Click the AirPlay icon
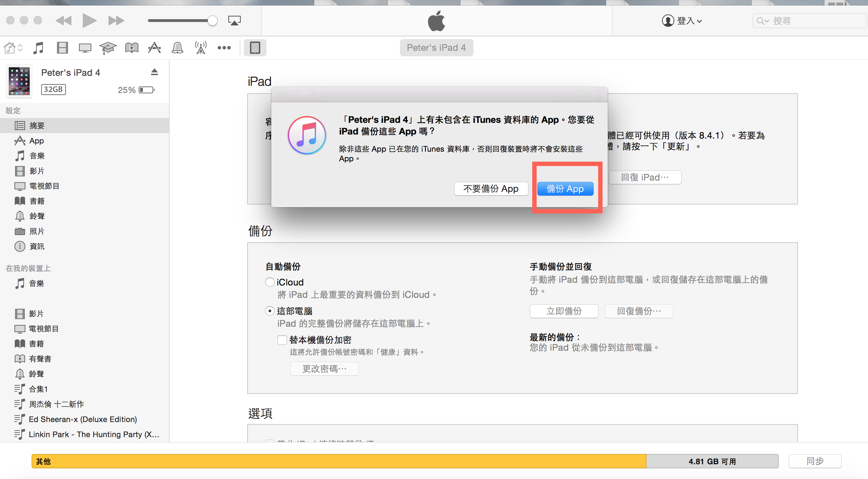 click(235, 21)
